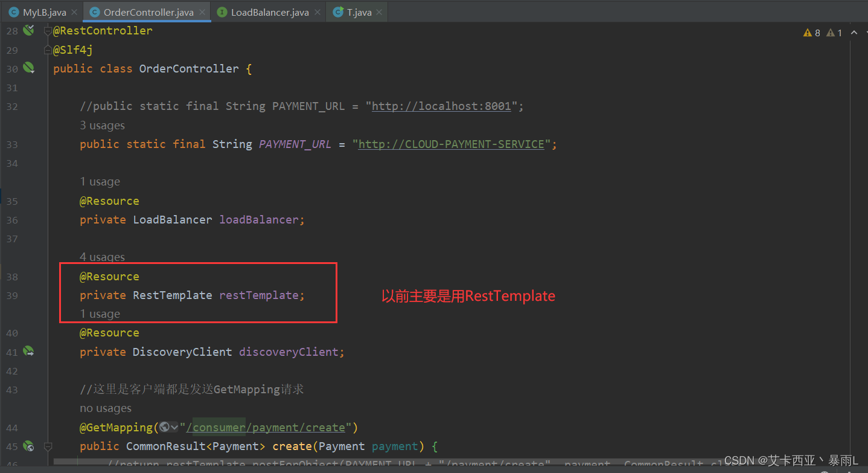Click line number 44 in the gutter
Viewport: 868px width, 473px height.
click(x=12, y=427)
